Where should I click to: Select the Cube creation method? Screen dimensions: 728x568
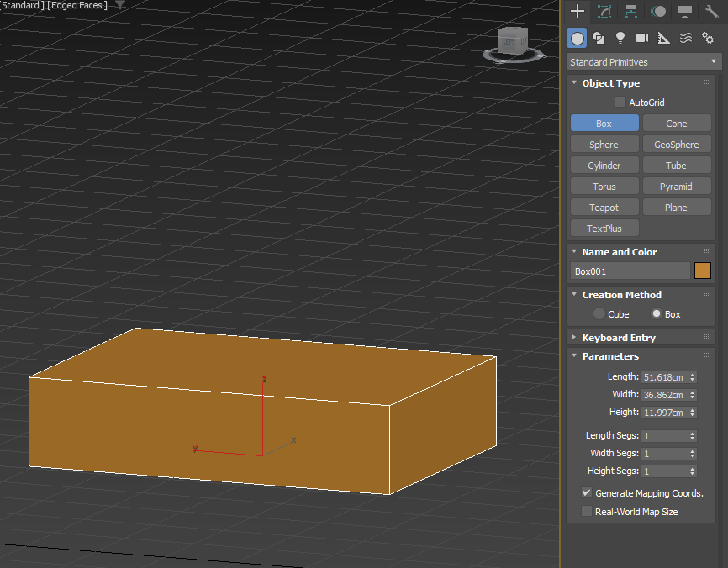(x=599, y=314)
